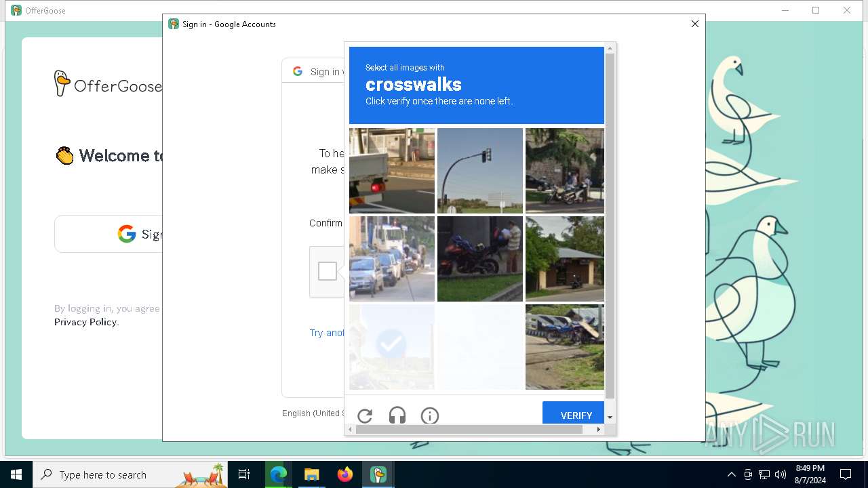Click captcha horizontal scrollbar right arrow
The width and height of the screenshot is (868, 488).
click(599, 430)
